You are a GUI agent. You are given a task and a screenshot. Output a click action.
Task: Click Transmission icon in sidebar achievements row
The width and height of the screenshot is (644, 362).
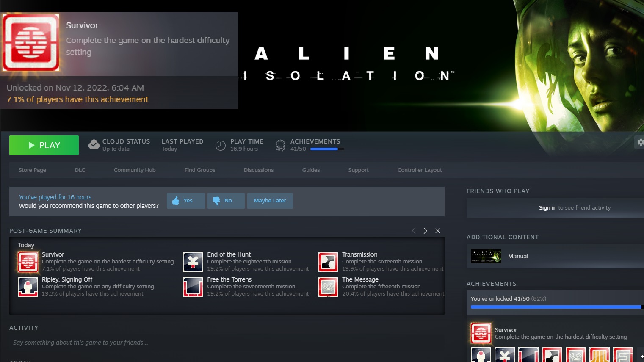click(x=552, y=355)
